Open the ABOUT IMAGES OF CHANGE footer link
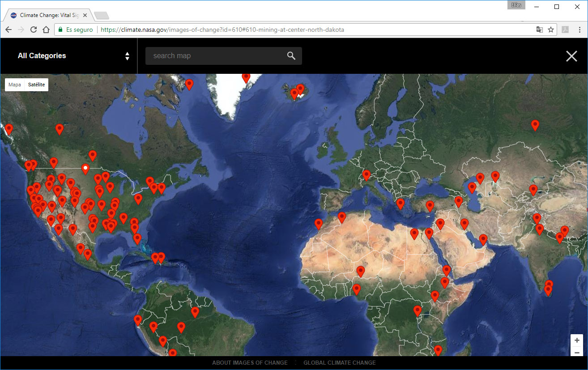 coord(250,362)
